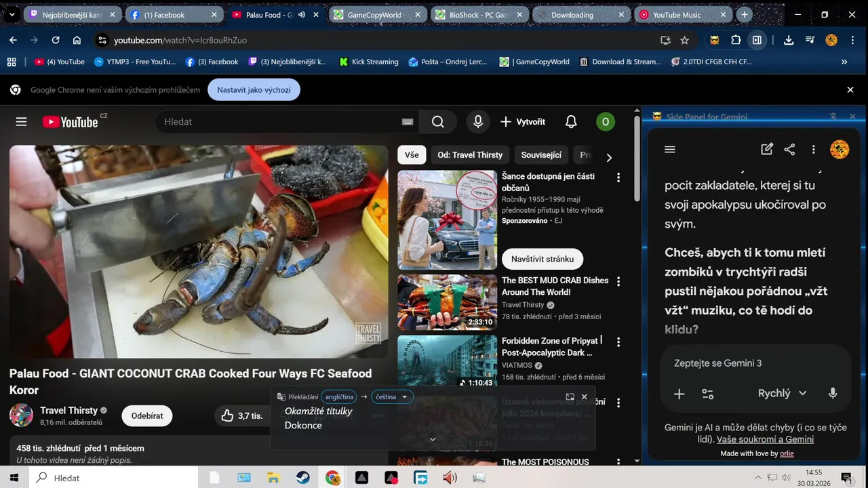Select the angličtina source language chip
This screenshot has height=488, width=868.
pos(339,396)
